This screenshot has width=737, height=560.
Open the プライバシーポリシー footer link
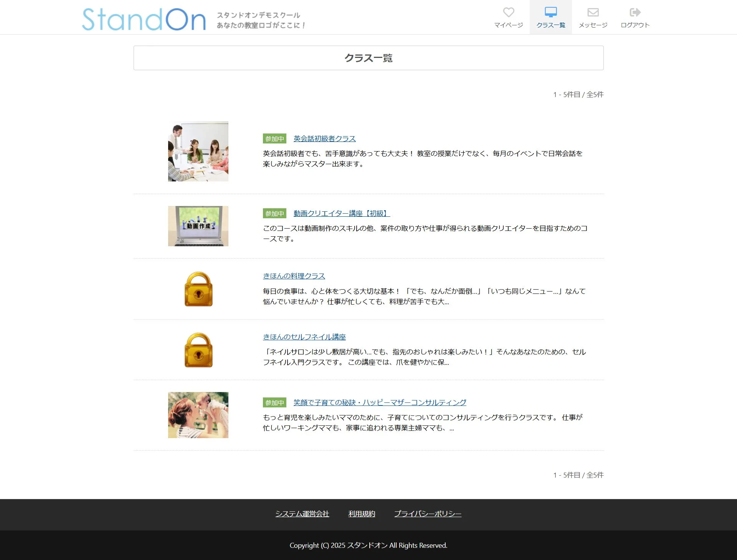click(x=428, y=514)
